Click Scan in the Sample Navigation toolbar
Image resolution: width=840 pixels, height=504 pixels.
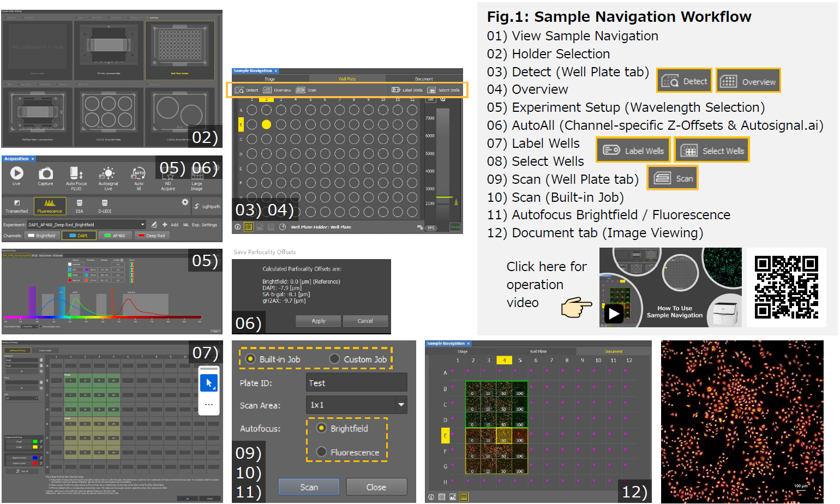(x=306, y=90)
